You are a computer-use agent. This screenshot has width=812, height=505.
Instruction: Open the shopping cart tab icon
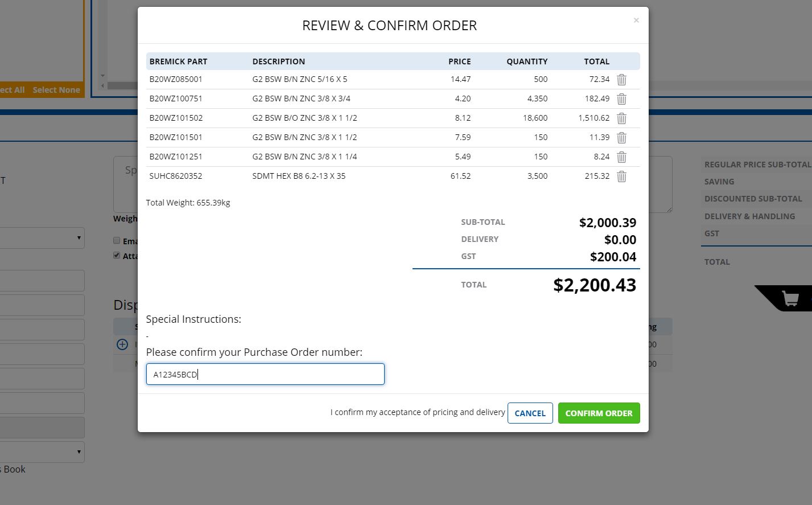pyautogui.click(x=790, y=298)
